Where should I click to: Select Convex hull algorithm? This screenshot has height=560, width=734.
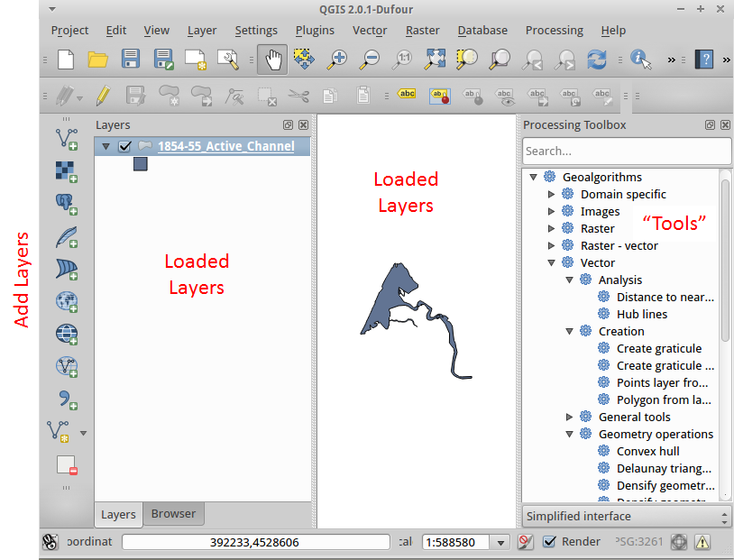[x=647, y=451]
